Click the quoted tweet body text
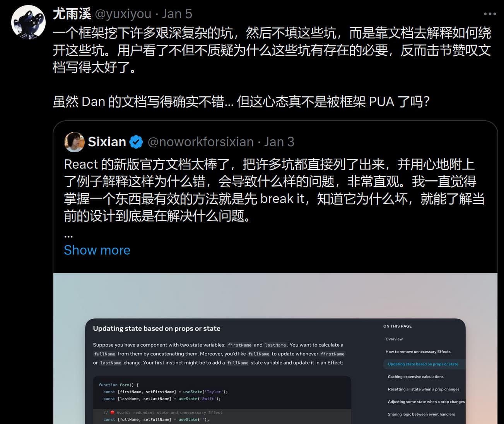 point(274,190)
